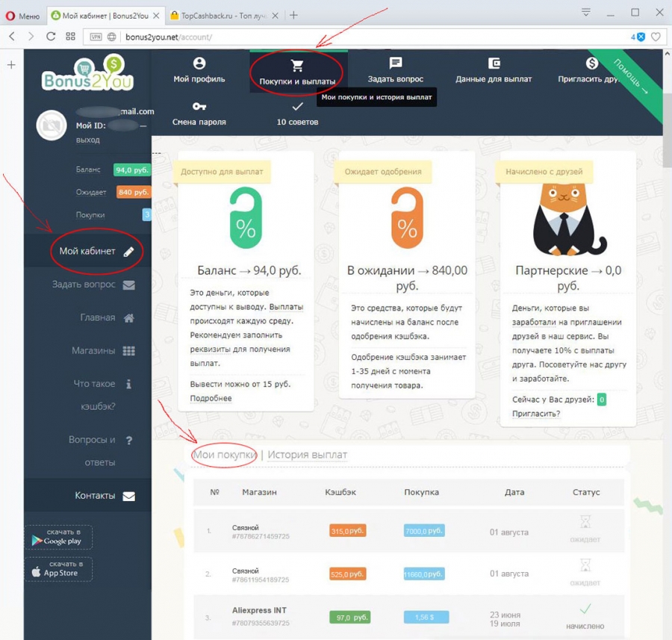Viewport: 672px width, 640px height.
Task: Click the info icon beside Что такое кэшбэк
Action: (128, 384)
